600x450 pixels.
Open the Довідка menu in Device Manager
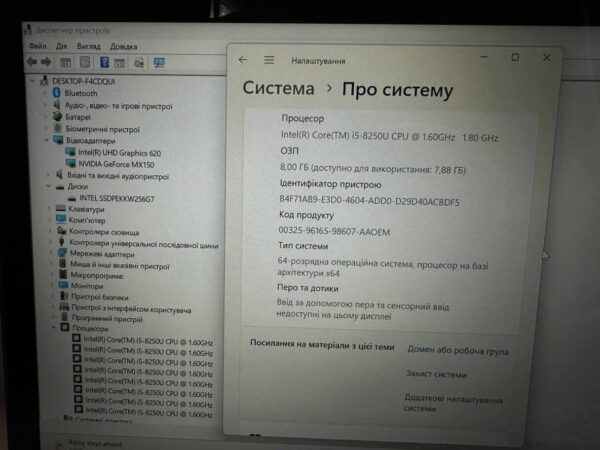[123, 47]
